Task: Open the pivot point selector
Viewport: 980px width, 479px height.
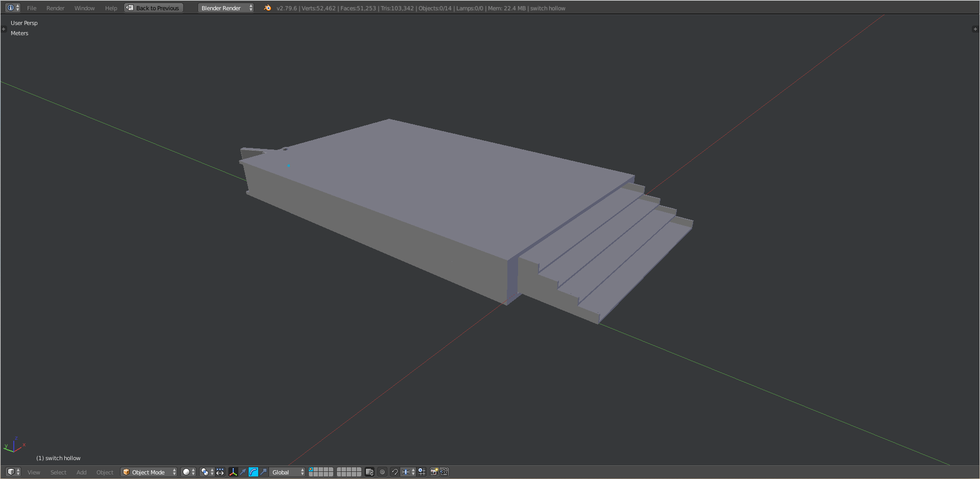Action: pos(207,472)
